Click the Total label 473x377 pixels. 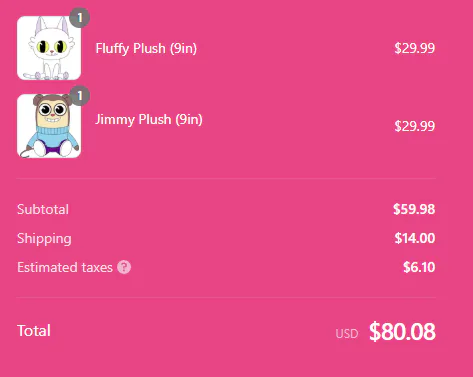pyautogui.click(x=34, y=331)
